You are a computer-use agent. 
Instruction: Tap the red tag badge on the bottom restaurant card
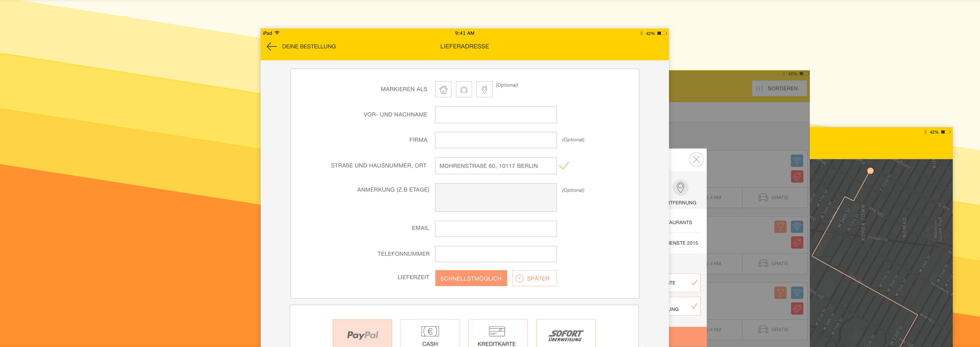click(x=797, y=308)
